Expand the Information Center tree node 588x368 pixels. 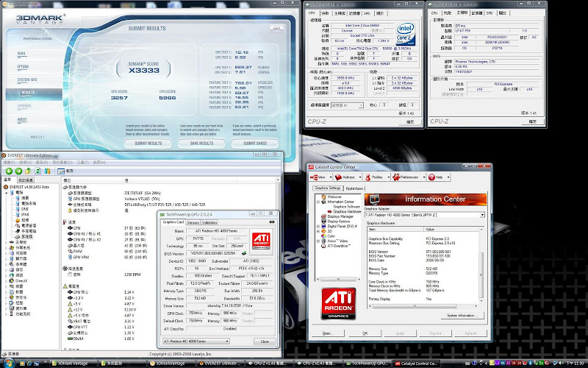(x=318, y=202)
